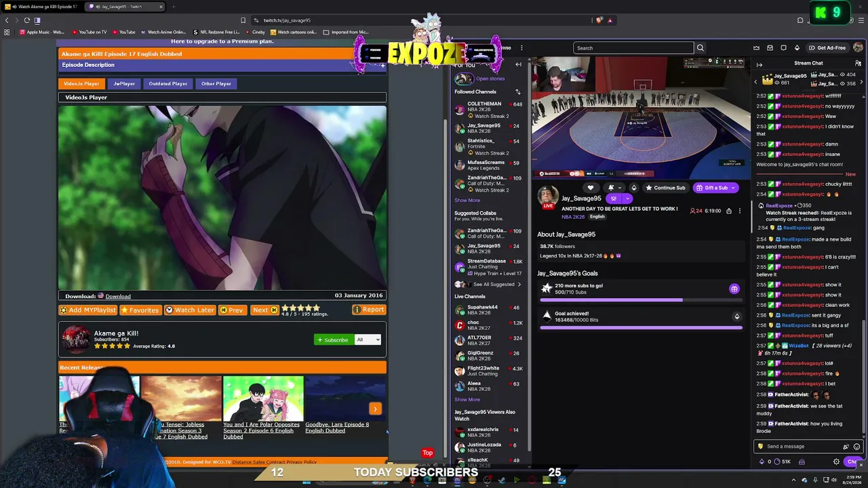The height and width of the screenshot is (488, 868).
Task: Switch to the Akame ga Kill browser tab
Action: coord(45,7)
